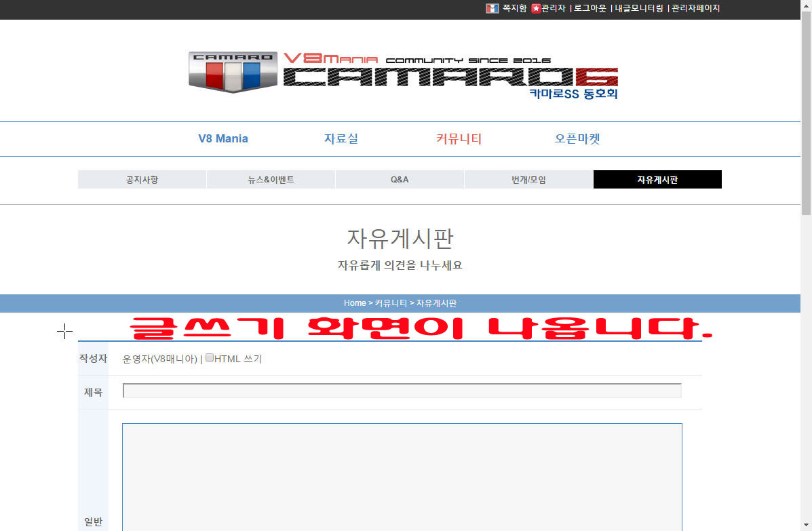The image size is (812, 531).
Task: Click 커뮤니티 in the breadcrumb
Action: coord(391,303)
